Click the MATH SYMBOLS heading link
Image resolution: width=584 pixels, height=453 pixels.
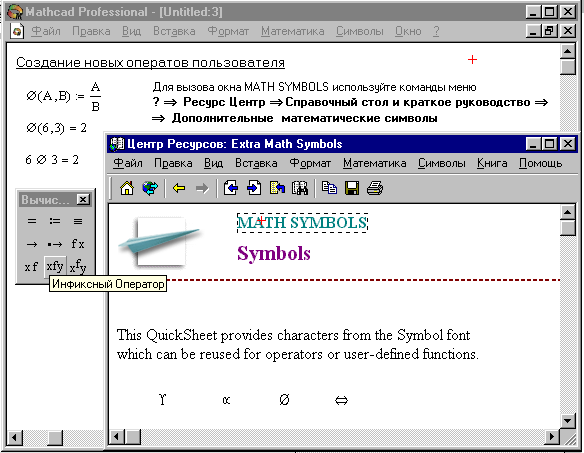(x=302, y=223)
